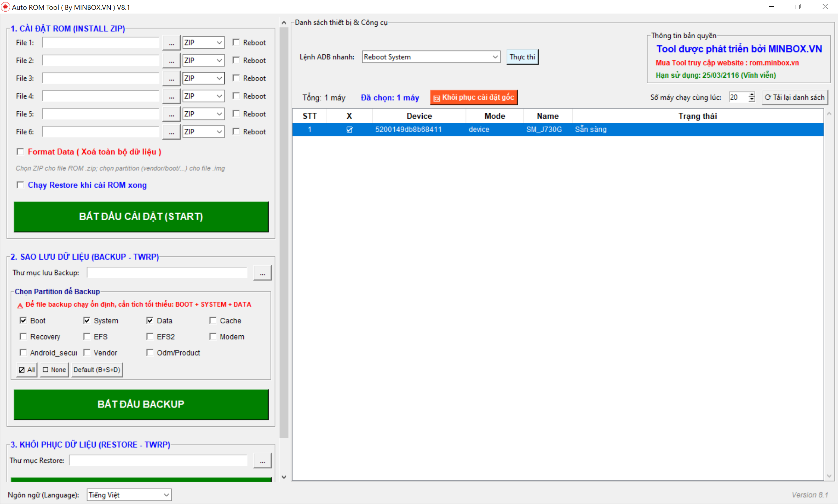Click the Device column header
This screenshot has width=838, height=504.
[x=419, y=116]
